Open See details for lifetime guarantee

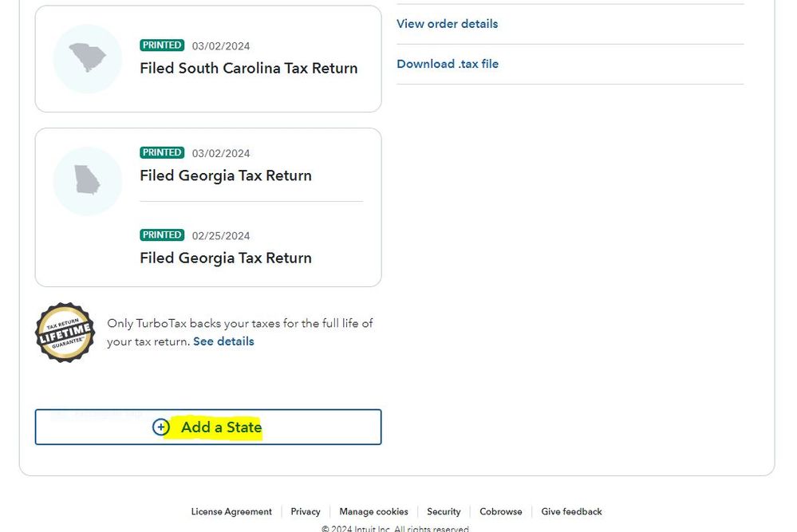click(223, 341)
